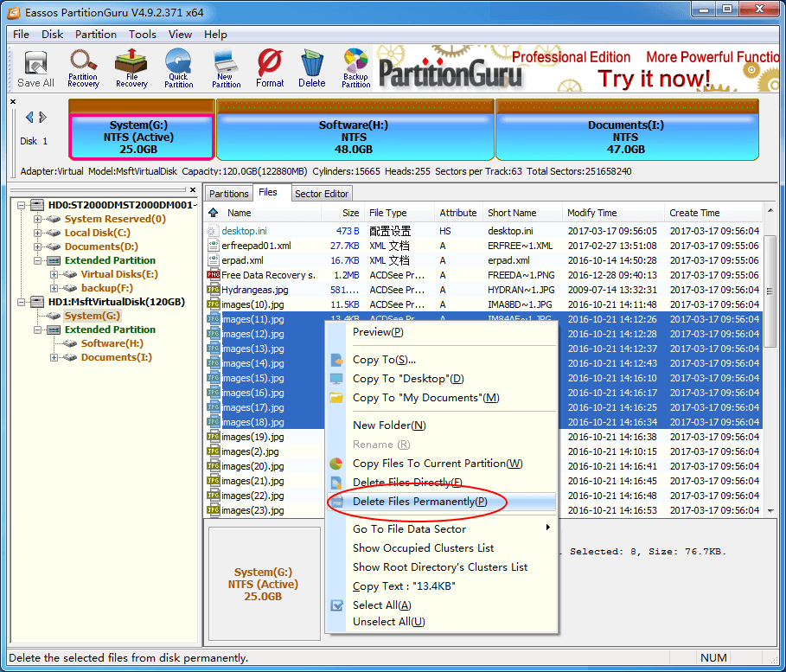Select the erfreepad01.xml file row
This screenshot has width=786, height=672.
pos(483,246)
